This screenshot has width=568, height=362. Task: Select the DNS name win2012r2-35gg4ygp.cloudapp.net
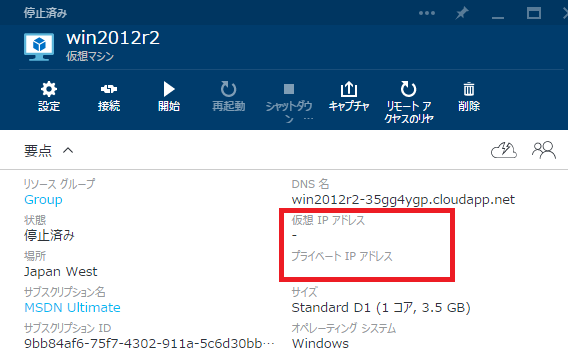[403, 200]
